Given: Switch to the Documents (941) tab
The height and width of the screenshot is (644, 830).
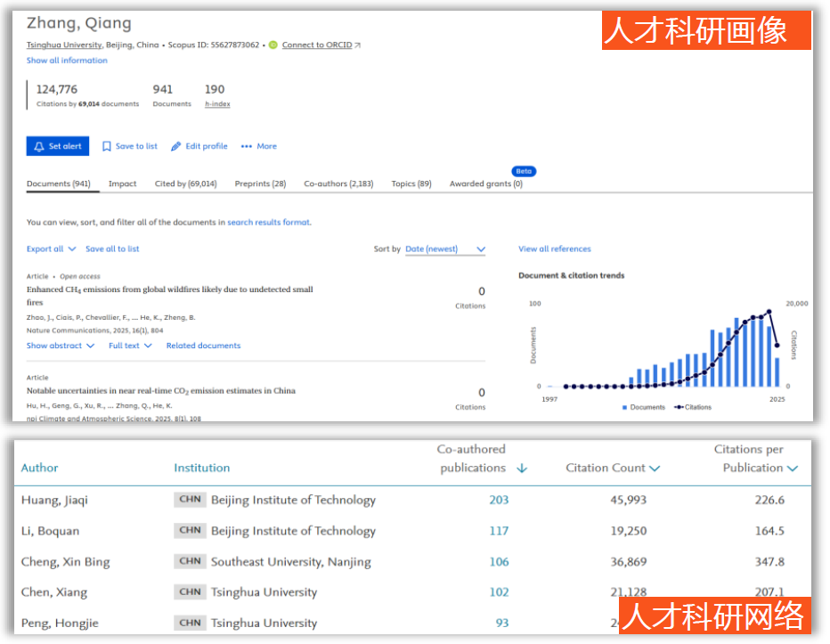Looking at the screenshot, I should [58, 183].
